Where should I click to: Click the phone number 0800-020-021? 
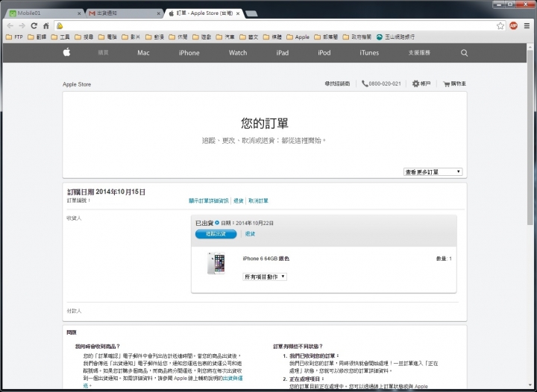pos(385,83)
